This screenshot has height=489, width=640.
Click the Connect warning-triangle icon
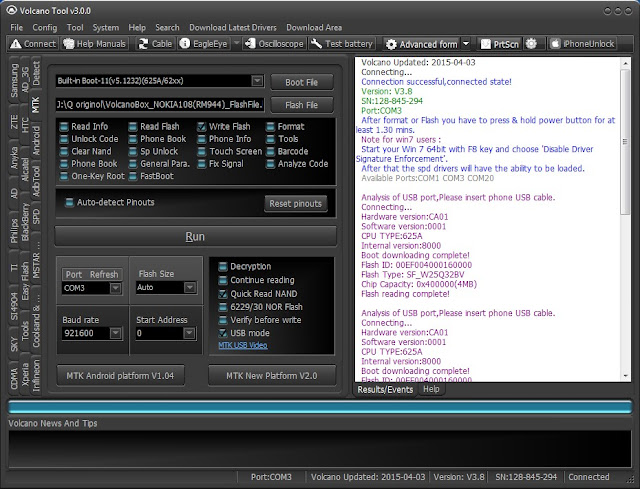16,44
